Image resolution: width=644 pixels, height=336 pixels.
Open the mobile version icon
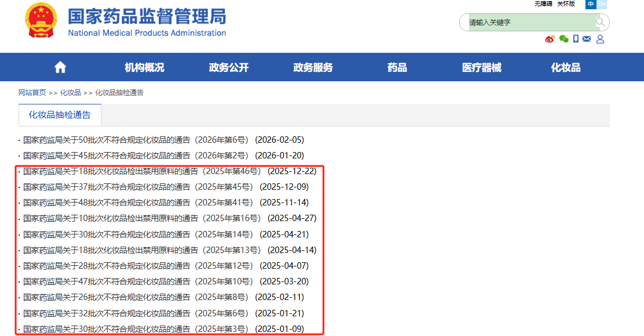pyautogui.click(x=576, y=39)
